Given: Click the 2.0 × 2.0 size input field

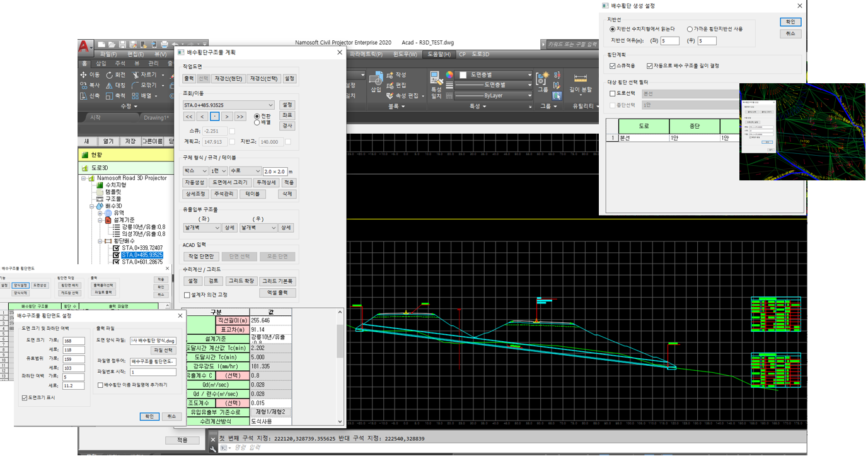Looking at the screenshot, I should coord(275,171).
